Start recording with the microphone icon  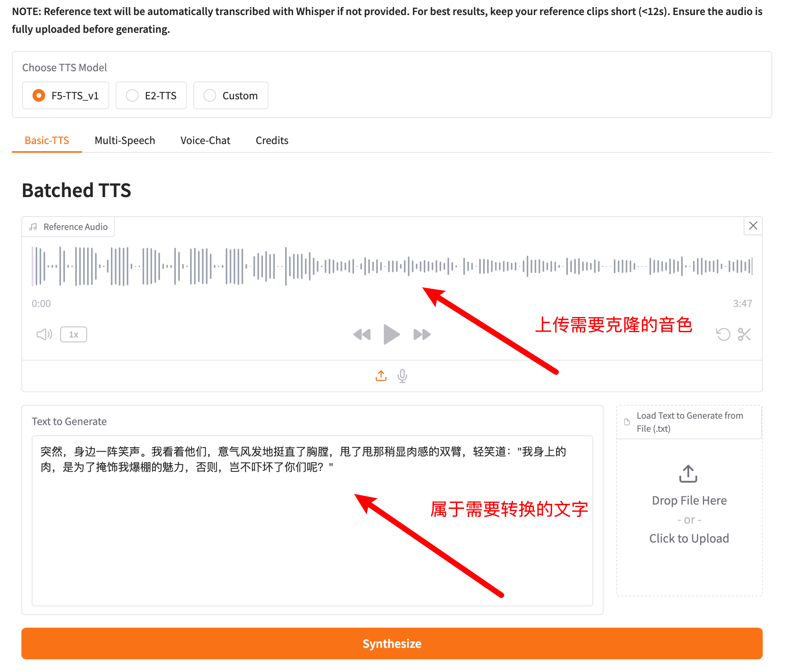402,376
